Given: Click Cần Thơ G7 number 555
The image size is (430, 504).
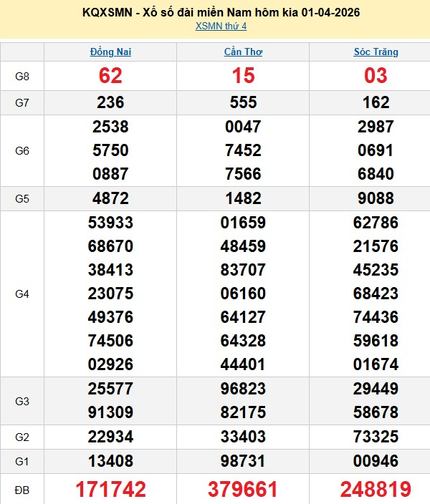Looking at the screenshot, I should pyautogui.click(x=243, y=102).
